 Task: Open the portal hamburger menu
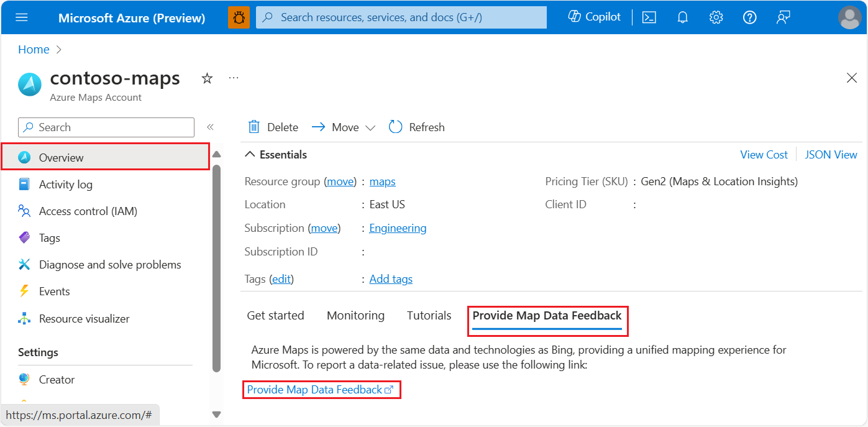tap(22, 17)
